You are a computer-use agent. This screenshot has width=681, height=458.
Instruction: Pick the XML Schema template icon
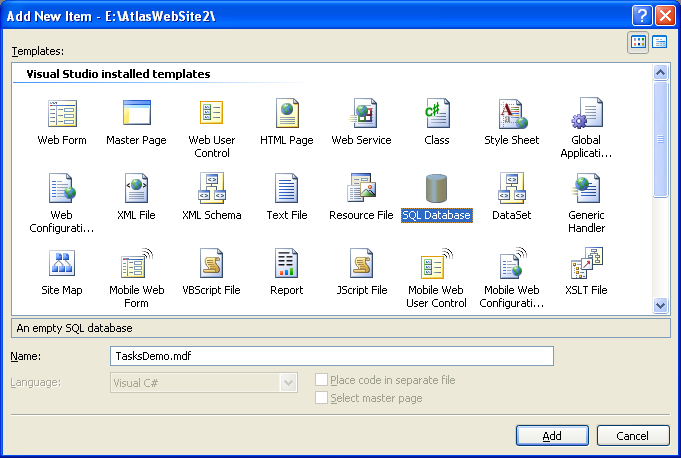tap(212, 188)
